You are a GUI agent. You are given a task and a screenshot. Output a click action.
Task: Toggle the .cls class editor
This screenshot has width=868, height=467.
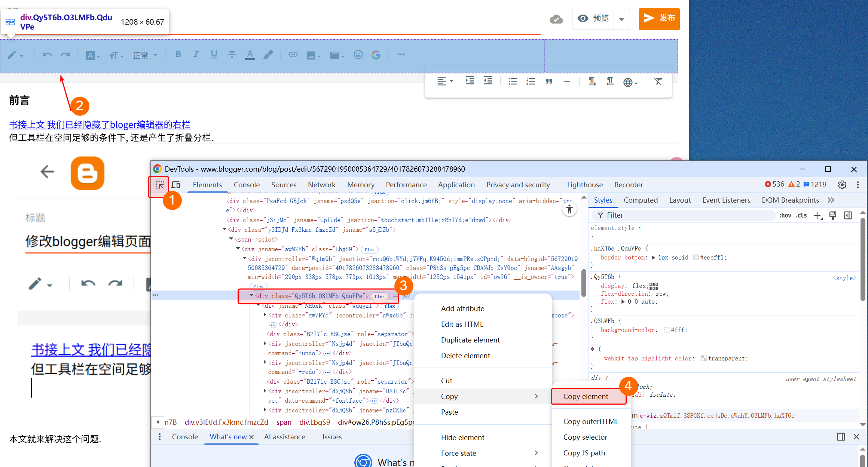click(x=801, y=215)
